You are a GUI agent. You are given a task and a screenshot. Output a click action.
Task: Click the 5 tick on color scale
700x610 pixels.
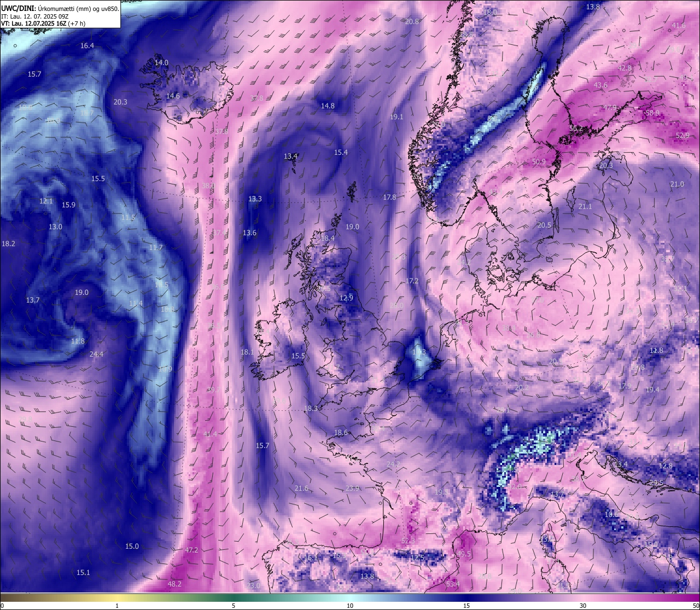click(x=234, y=606)
